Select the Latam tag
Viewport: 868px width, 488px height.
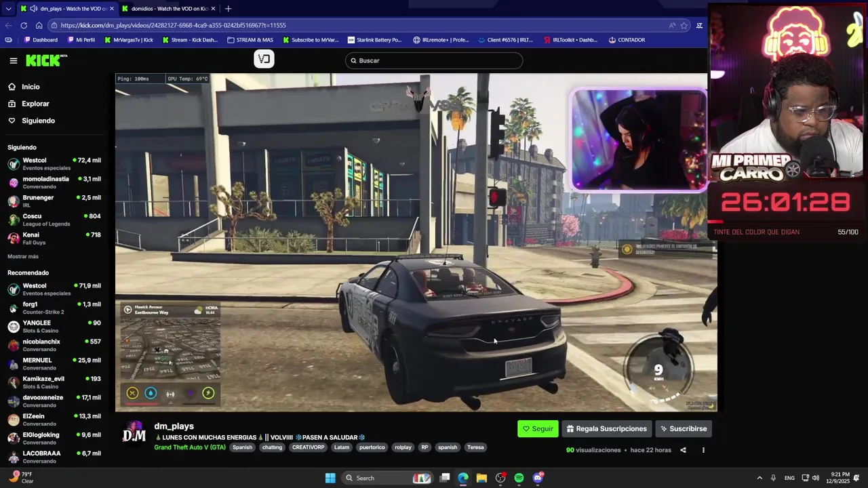pyautogui.click(x=342, y=447)
